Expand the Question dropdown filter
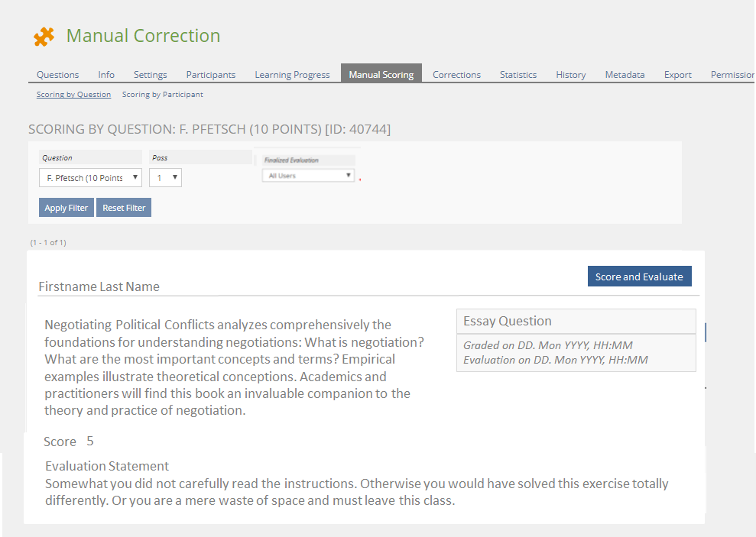The image size is (756, 537). pos(90,178)
